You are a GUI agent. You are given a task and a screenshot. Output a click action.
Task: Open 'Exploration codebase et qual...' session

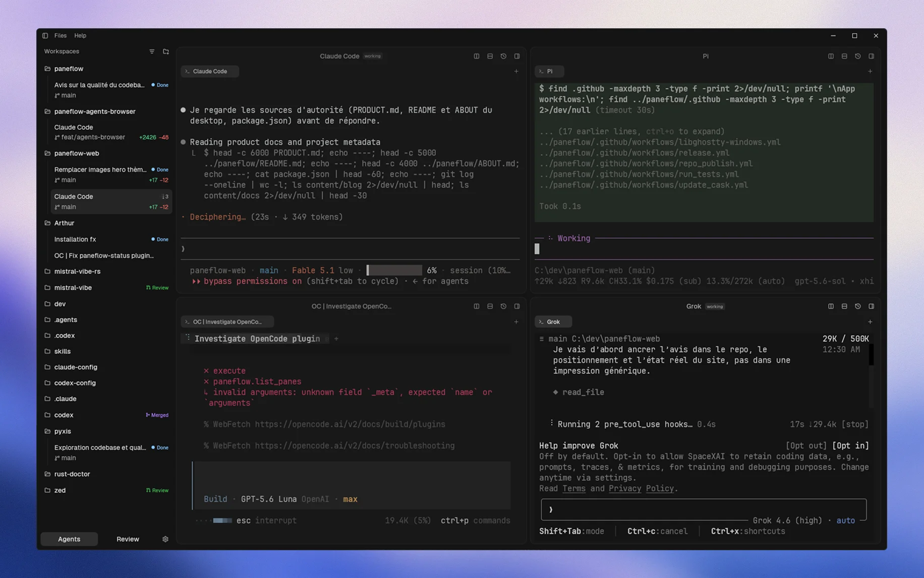[x=111, y=453]
